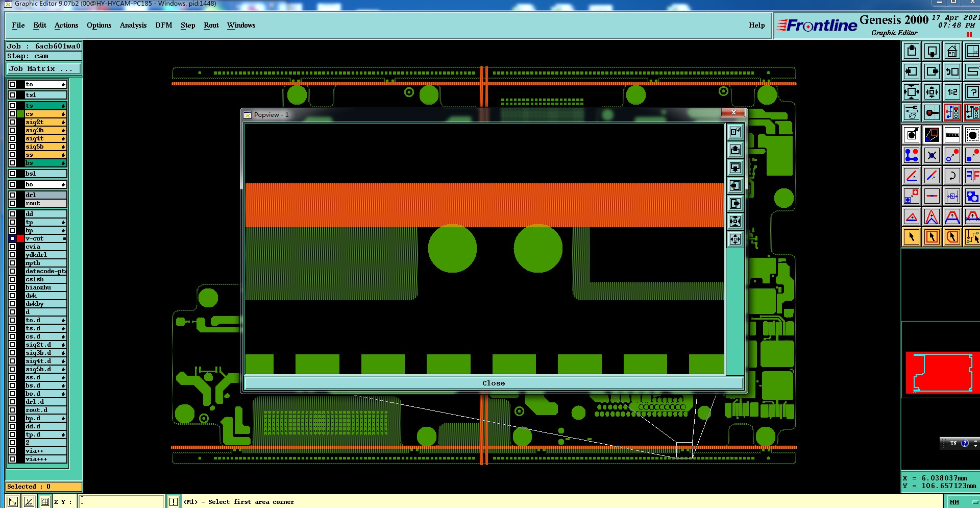
Task: Click the zoom in (inward arrows) icon
Action: (912, 92)
